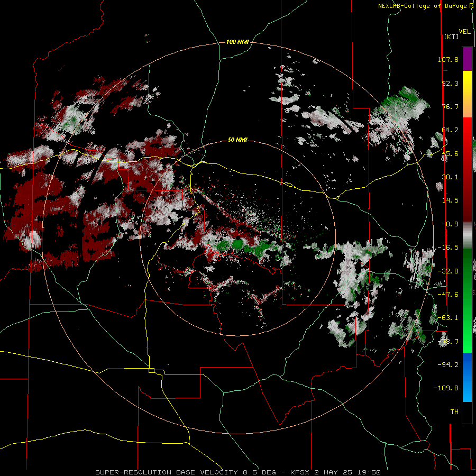Select the 14.5 scale value
Viewport: 476px width, 476px height.
pyautogui.click(x=450, y=200)
